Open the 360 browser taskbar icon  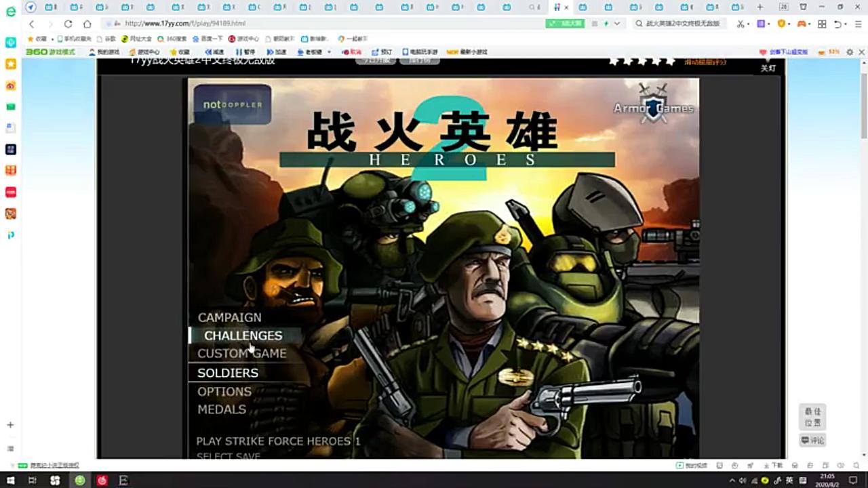[x=80, y=480]
